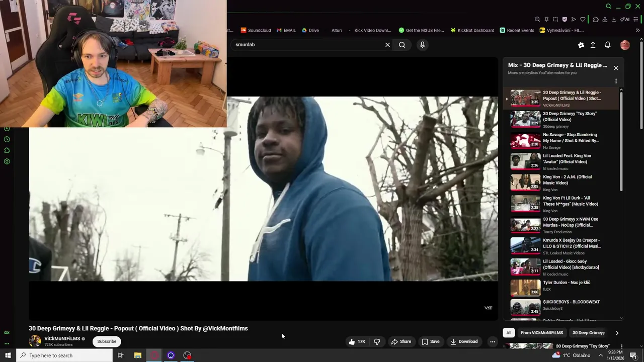Open Get the M3U8 File bookmark

tap(421, 30)
